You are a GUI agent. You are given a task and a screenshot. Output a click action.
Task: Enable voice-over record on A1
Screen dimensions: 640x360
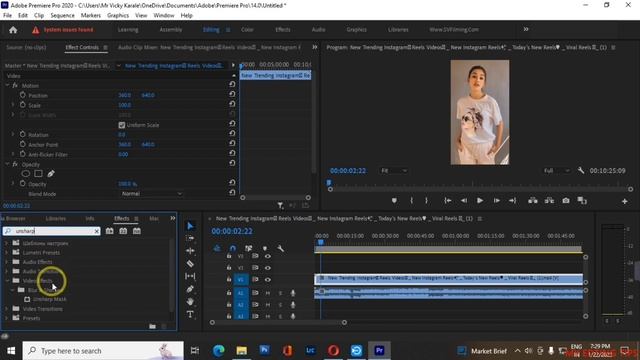coord(293,293)
